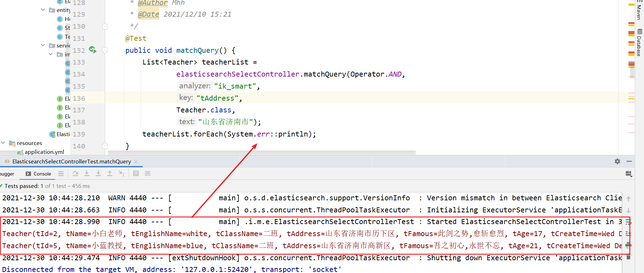Click the restore layout icon in debug panel
This screenshot has height=273, width=644.
pos(629,174)
